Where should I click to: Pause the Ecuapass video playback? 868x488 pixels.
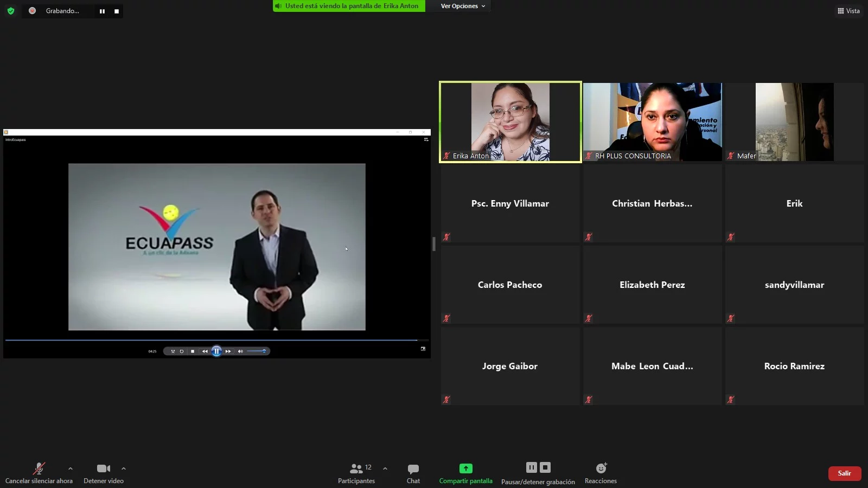pyautogui.click(x=216, y=351)
